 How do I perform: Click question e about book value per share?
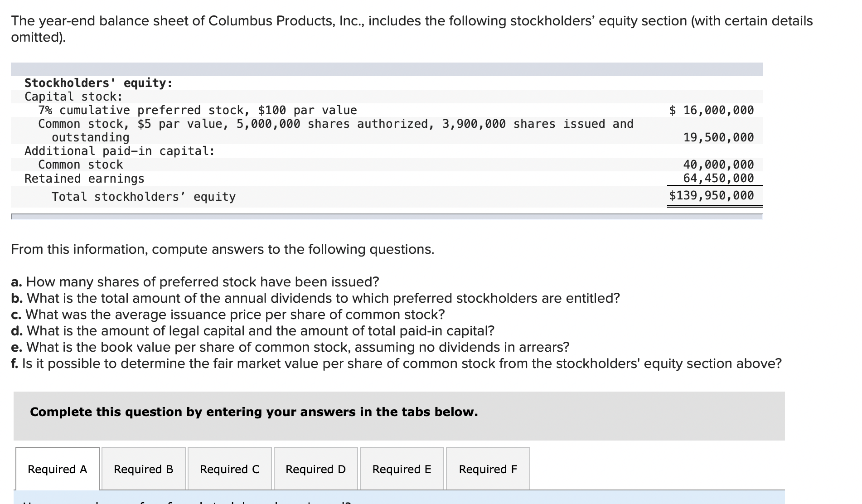coord(290,347)
